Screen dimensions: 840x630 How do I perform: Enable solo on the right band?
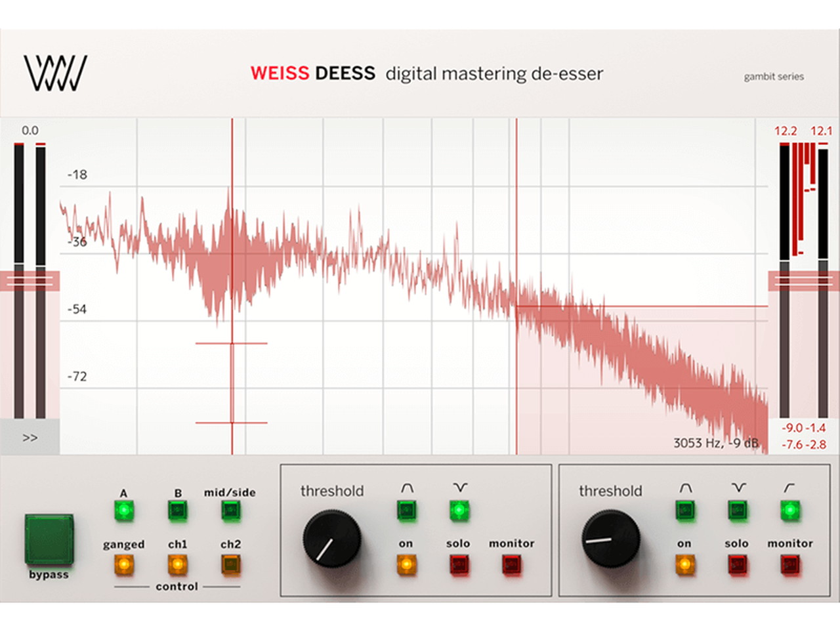pyautogui.click(x=737, y=564)
